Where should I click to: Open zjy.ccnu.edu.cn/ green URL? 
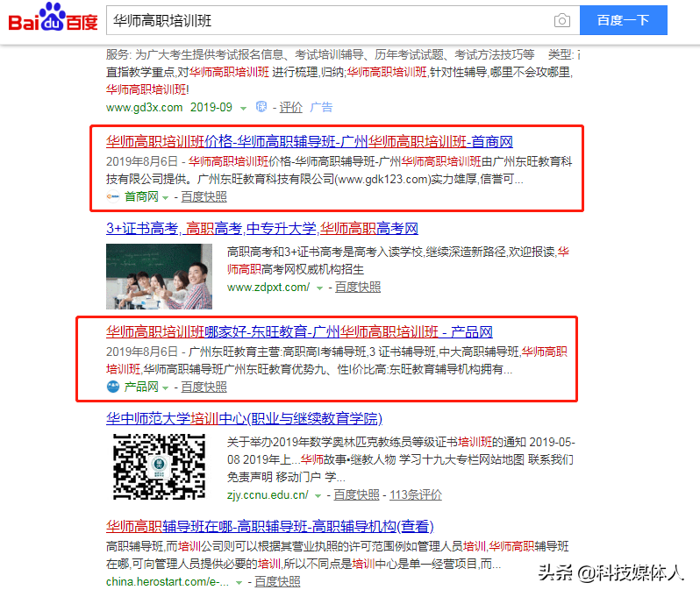click(268, 494)
